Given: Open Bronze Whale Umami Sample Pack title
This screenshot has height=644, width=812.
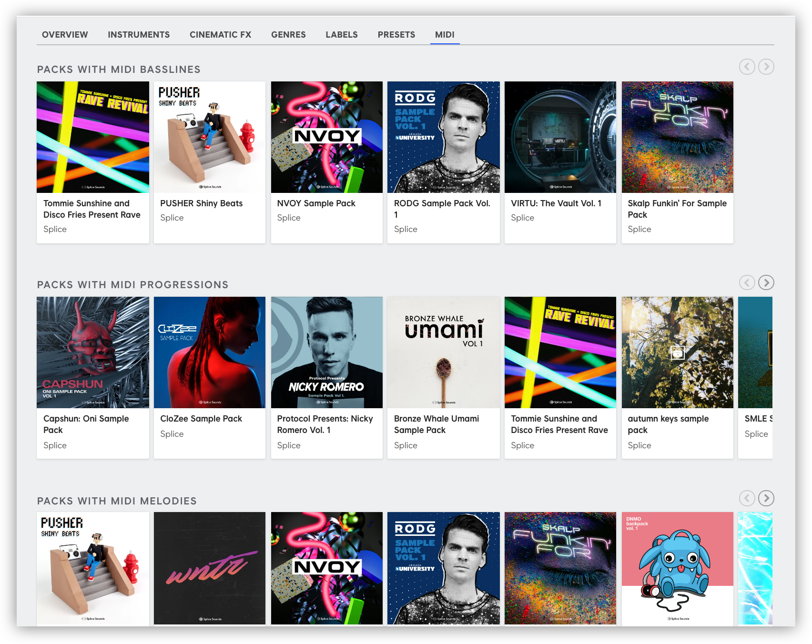Looking at the screenshot, I should coord(436,424).
